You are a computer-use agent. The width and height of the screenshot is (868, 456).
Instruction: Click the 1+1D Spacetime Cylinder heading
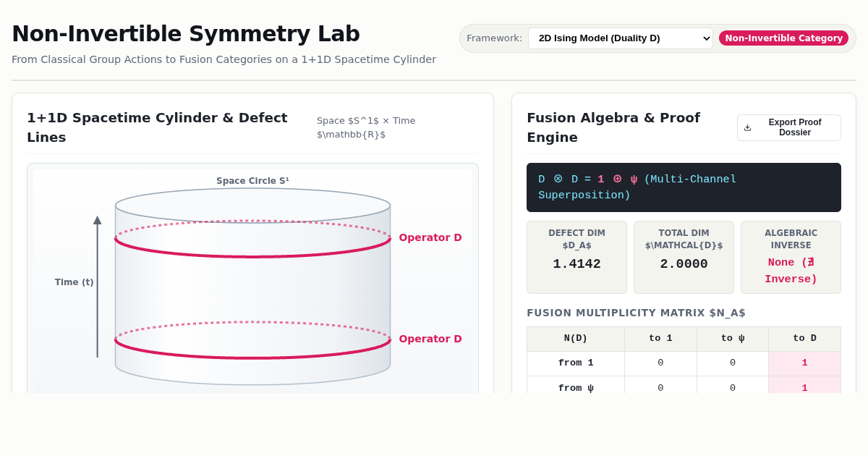tap(157, 127)
